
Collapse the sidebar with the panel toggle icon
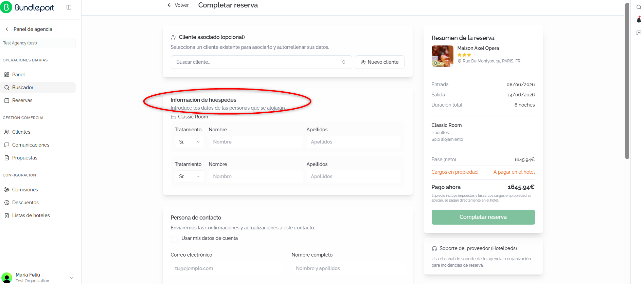pyautogui.click(x=69, y=7)
